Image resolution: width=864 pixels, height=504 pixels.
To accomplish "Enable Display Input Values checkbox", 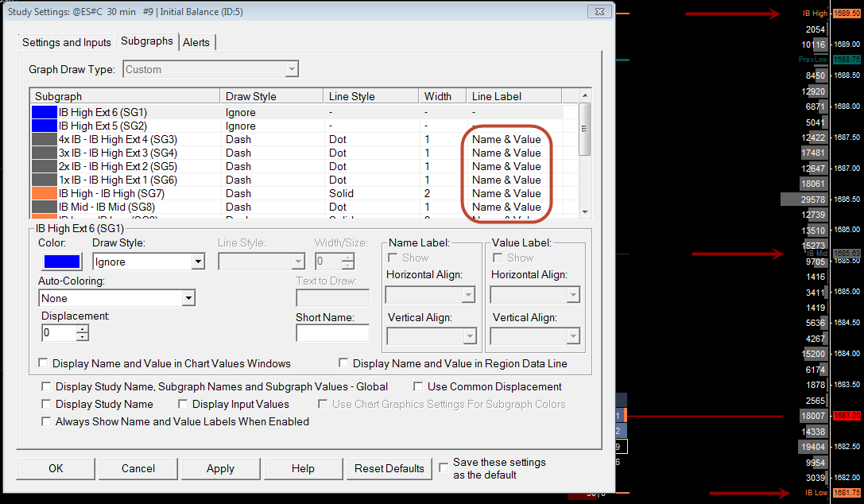I will tap(183, 405).
